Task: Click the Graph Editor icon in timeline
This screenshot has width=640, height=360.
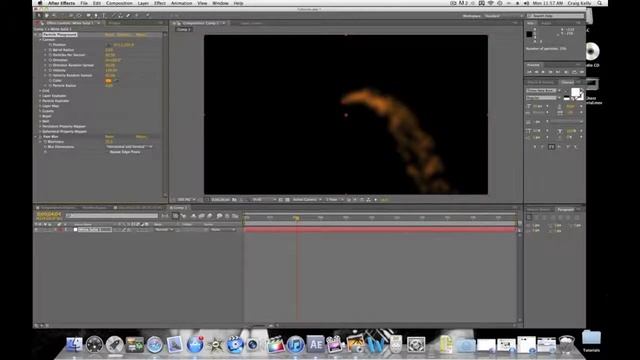Action: (x=235, y=216)
